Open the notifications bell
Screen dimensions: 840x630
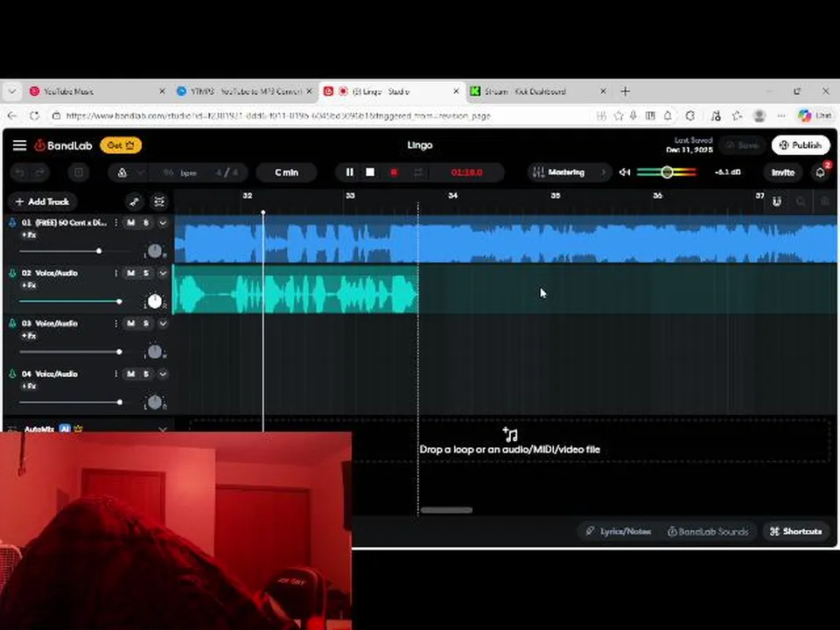point(820,172)
